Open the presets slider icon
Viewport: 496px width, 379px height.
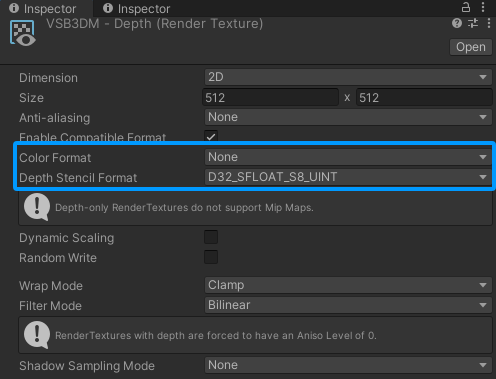click(473, 23)
